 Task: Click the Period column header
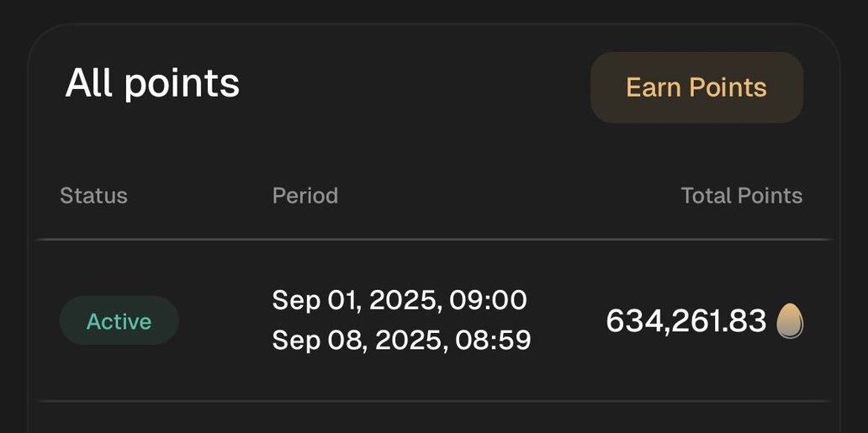[305, 195]
